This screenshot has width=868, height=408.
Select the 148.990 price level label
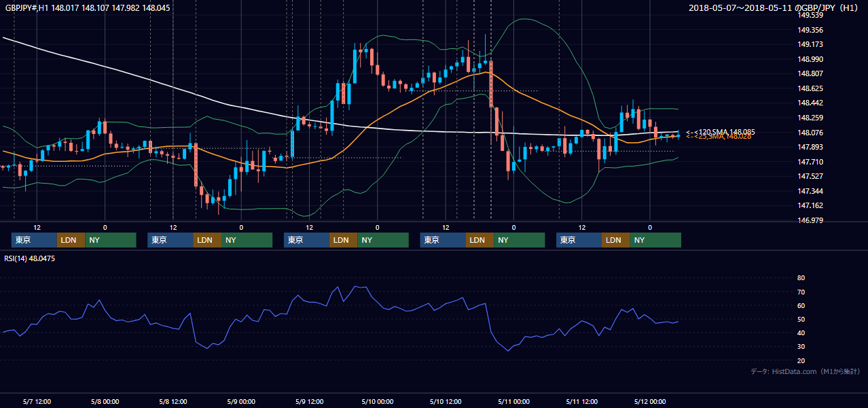(x=810, y=59)
